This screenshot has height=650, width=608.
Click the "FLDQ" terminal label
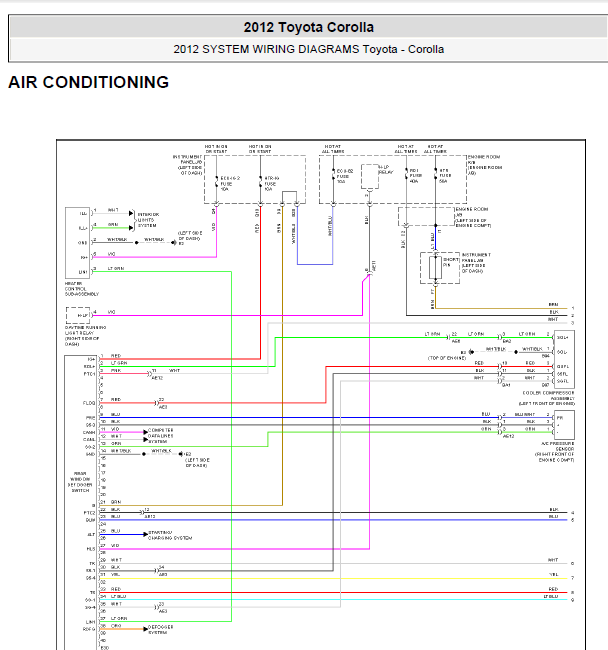pyautogui.click(x=89, y=403)
